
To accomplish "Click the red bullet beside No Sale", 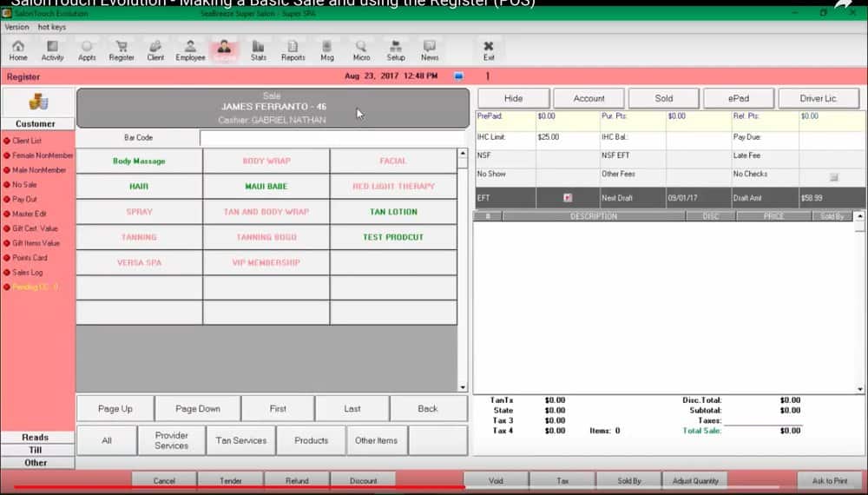I will click(7, 185).
